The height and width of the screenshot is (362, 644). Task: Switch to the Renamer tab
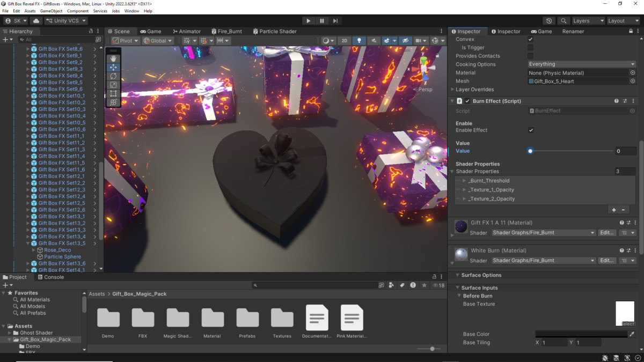pyautogui.click(x=573, y=31)
